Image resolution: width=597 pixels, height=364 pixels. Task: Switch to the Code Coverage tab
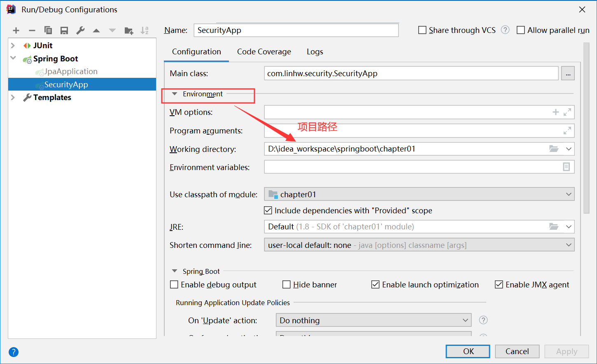click(x=264, y=52)
